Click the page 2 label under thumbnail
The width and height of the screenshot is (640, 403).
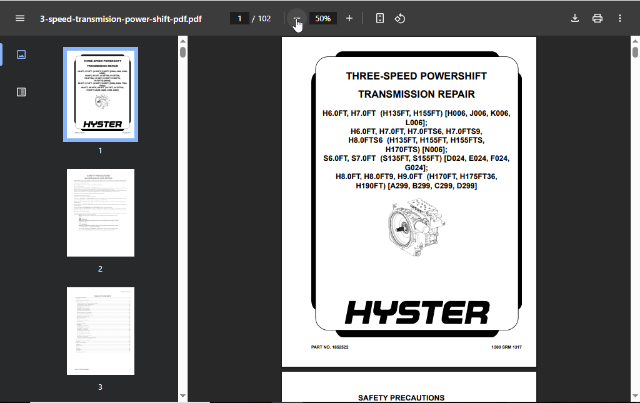(100, 269)
